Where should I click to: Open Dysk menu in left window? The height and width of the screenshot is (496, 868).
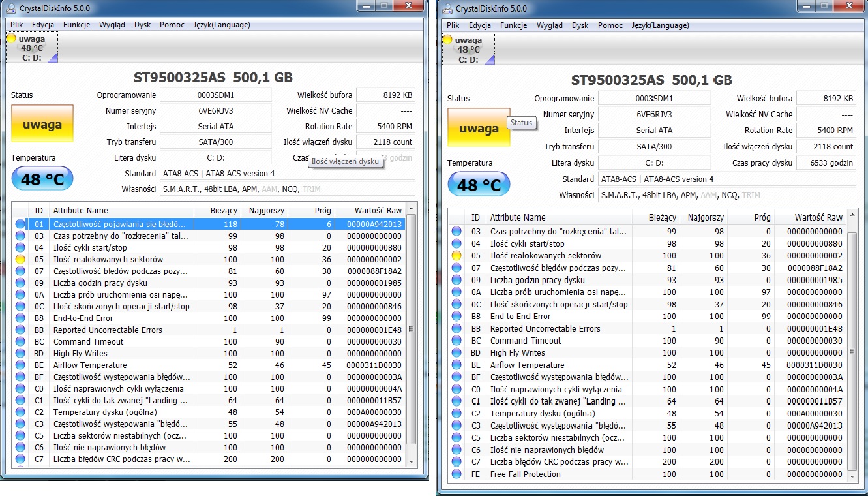142,25
